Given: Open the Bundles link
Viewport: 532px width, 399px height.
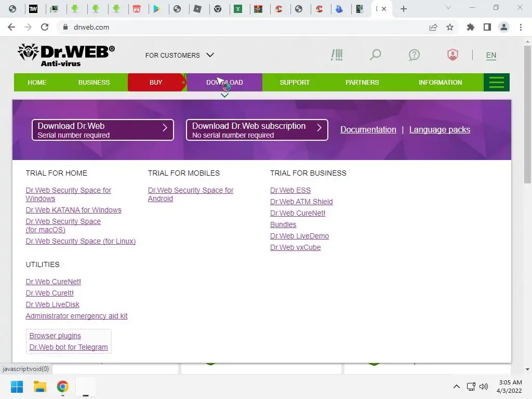Looking at the screenshot, I should [283, 224].
